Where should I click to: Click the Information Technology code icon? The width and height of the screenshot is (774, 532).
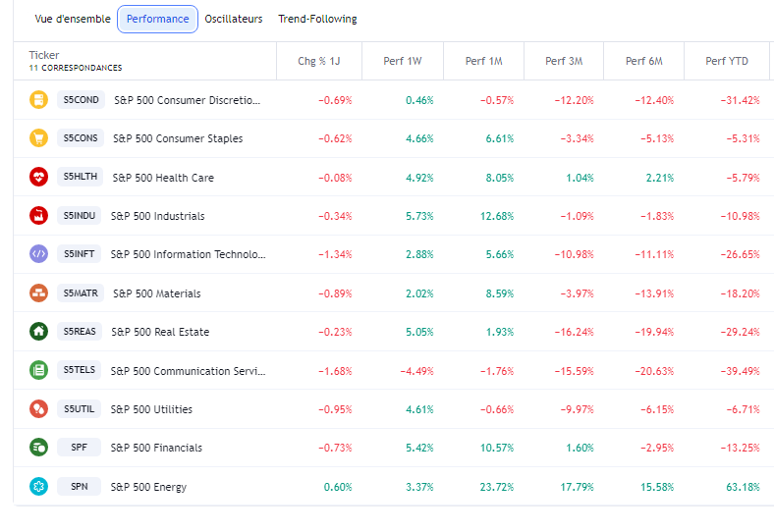point(38,254)
